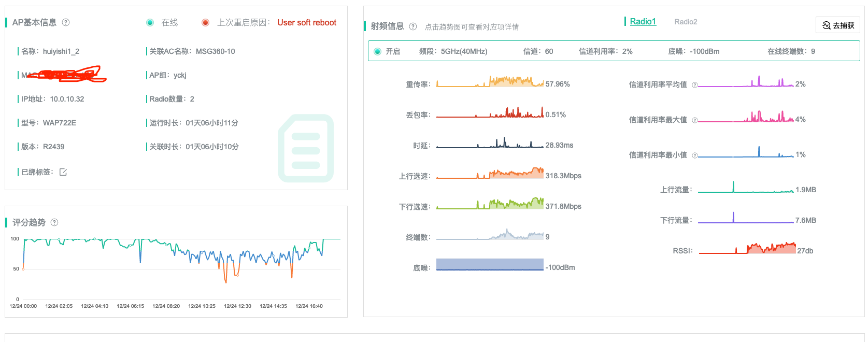868x342 pixels.
Task: Click the red 上次重启原因 indicator
Action: [205, 22]
